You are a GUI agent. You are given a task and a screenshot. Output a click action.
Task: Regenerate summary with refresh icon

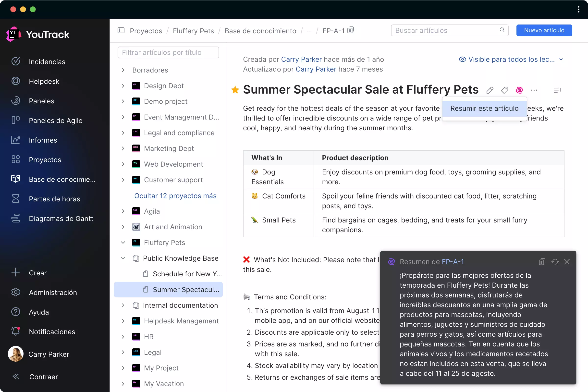click(555, 262)
